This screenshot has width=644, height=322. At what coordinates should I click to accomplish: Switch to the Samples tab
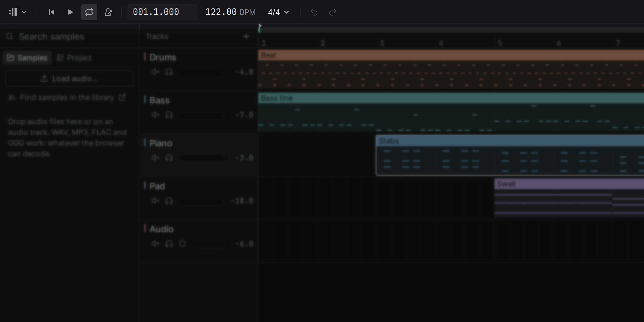click(27, 58)
